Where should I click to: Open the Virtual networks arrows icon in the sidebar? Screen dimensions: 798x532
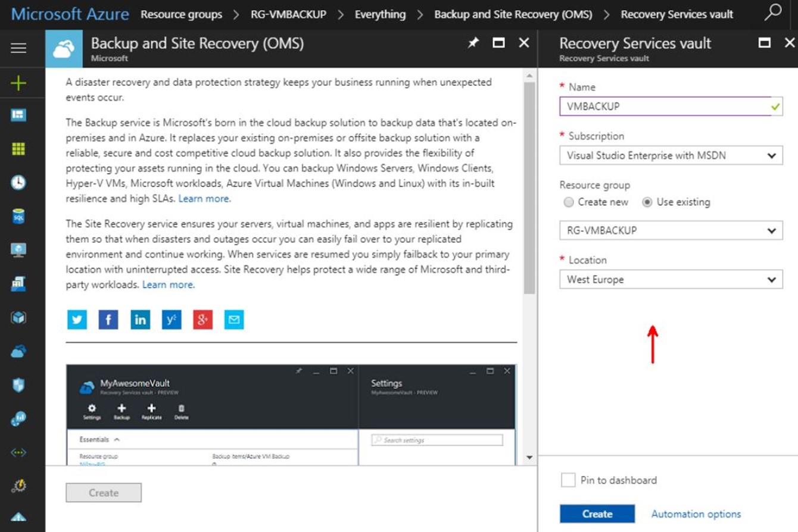click(x=18, y=453)
